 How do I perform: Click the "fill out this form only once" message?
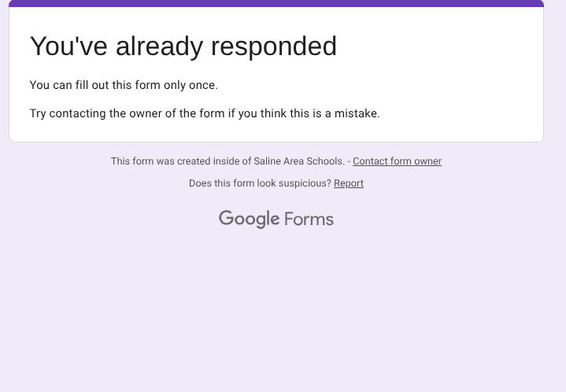click(124, 85)
